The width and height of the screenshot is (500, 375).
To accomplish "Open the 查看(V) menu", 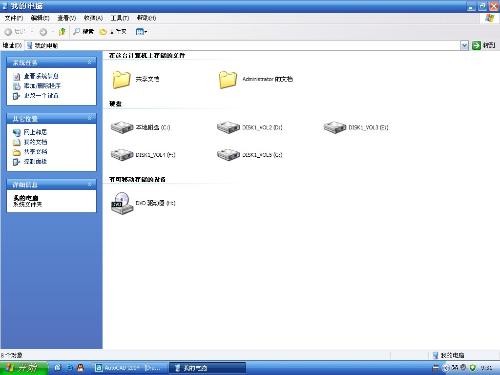I will tap(67, 18).
